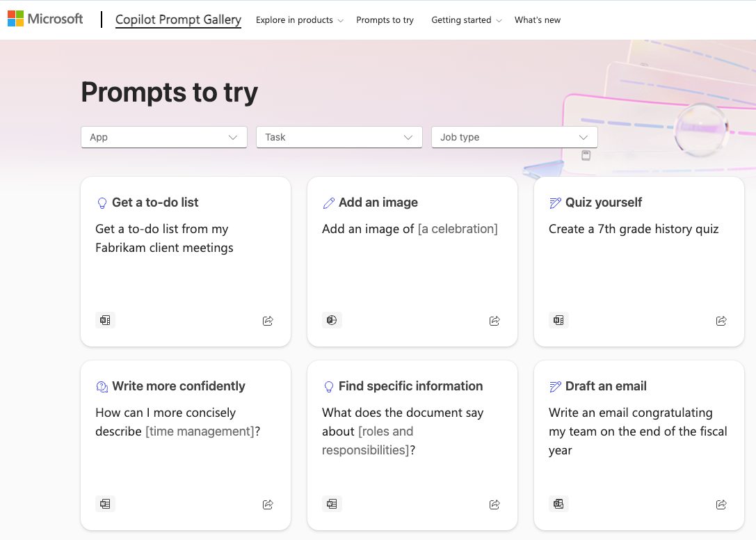756x540 pixels.
Task: Click chat icon beside Write more confidently
Action: (x=102, y=386)
